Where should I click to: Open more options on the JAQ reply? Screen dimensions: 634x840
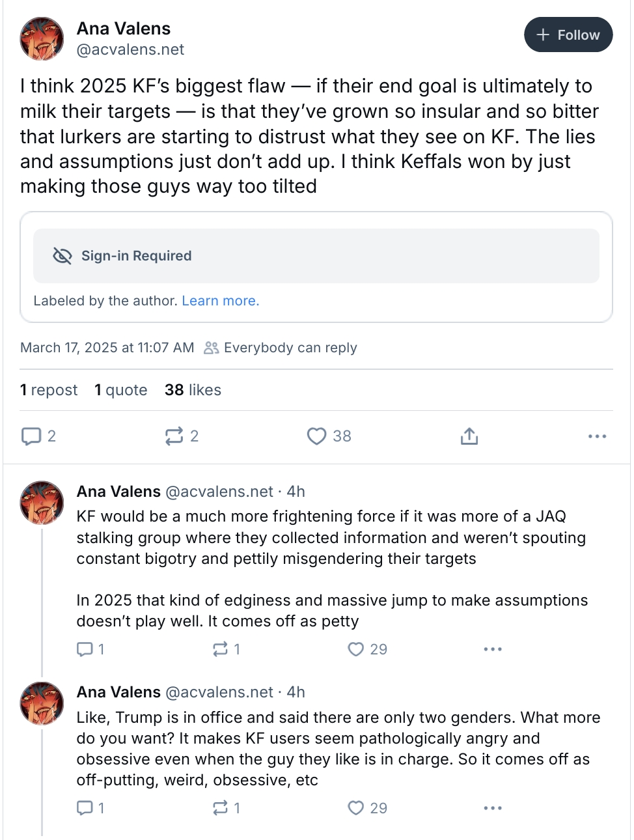pyautogui.click(x=493, y=649)
